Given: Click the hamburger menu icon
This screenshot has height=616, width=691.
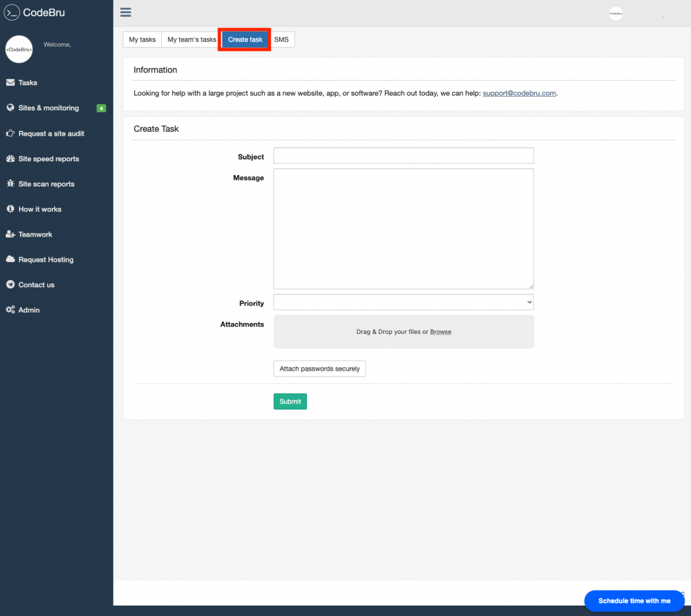Looking at the screenshot, I should pyautogui.click(x=126, y=12).
